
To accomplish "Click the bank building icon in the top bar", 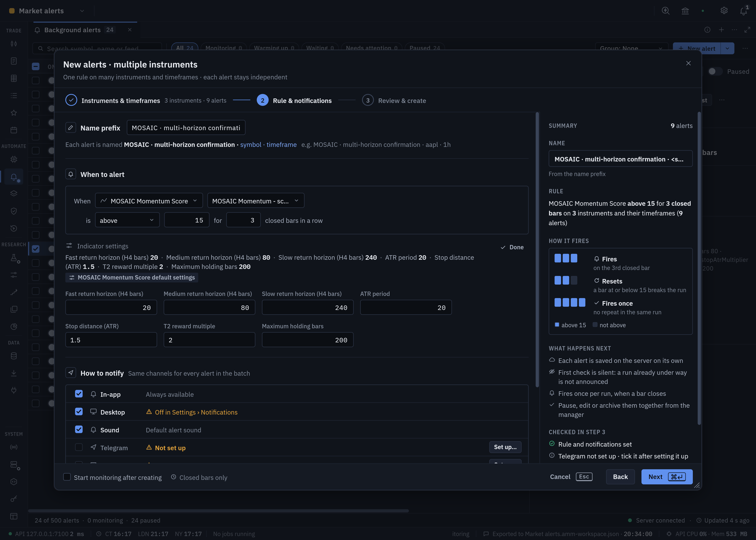I will coord(685,11).
